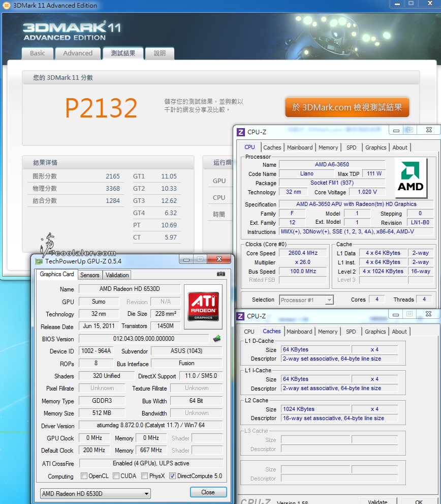Click the upper CPU-Z window Z icon
Viewport: 441px width, 504px height.
241,132
